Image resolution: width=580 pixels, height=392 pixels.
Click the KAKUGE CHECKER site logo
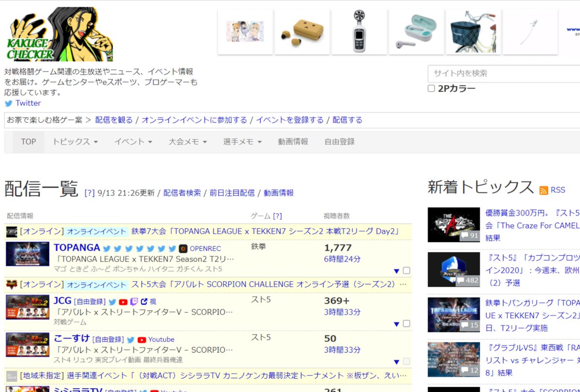pyautogui.click(x=59, y=34)
